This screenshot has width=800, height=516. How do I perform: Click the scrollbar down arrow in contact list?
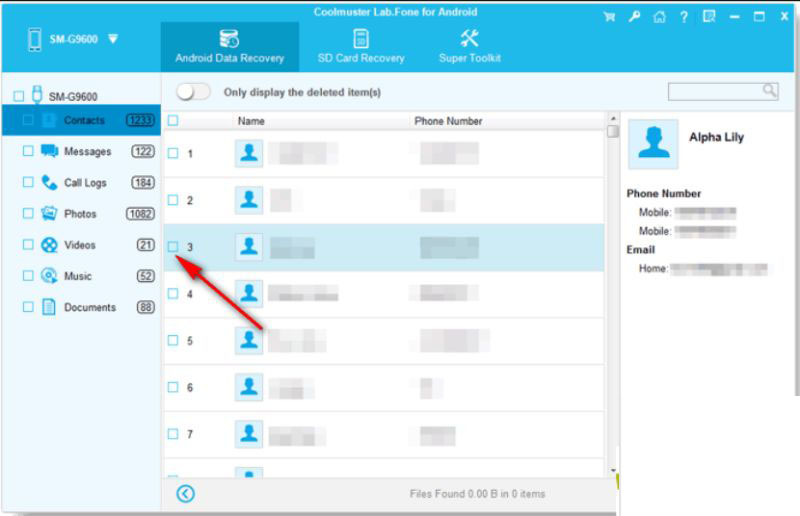(613, 470)
